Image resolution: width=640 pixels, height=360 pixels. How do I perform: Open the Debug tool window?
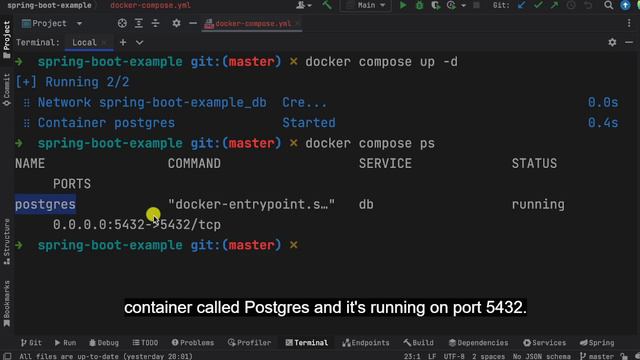(104, 343)
